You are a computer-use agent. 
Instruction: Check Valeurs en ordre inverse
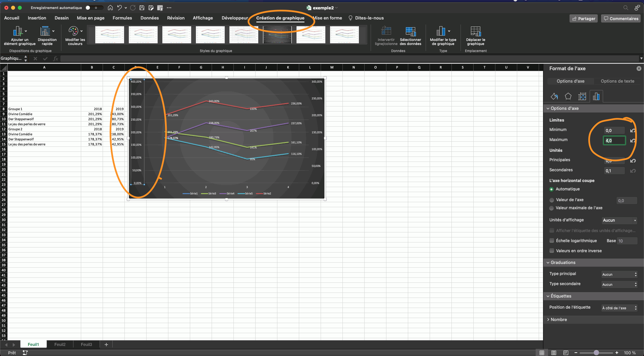tap(552, 251)
